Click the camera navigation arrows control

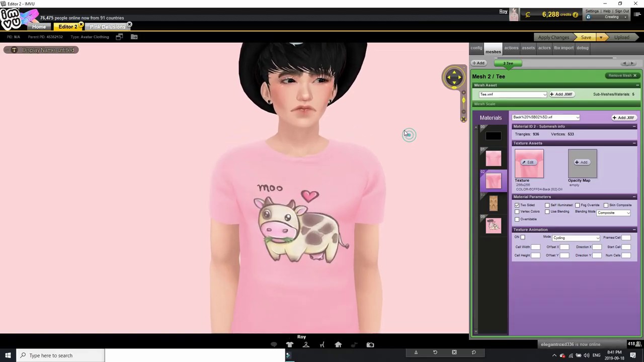click(x=454, y=77)
